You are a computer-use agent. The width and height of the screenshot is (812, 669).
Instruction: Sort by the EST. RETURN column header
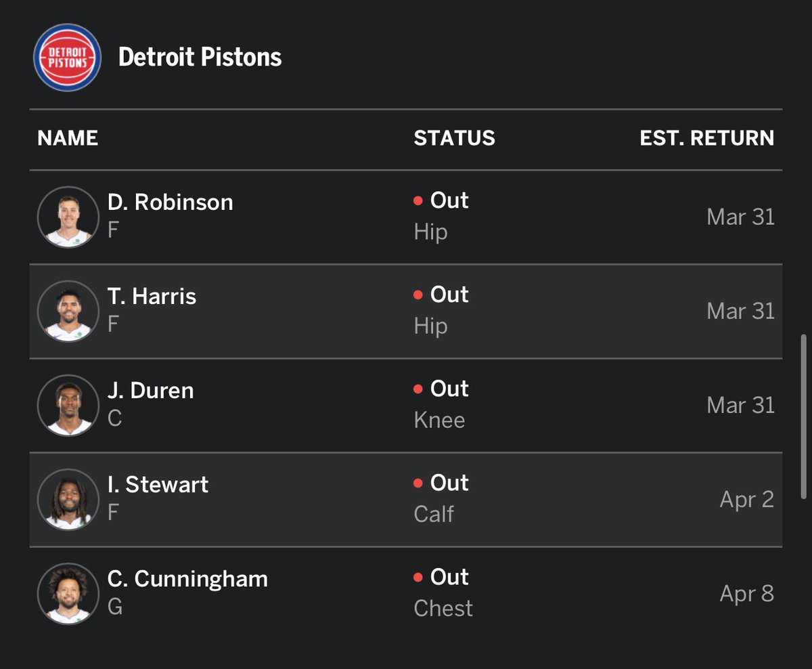pos(707,138)
